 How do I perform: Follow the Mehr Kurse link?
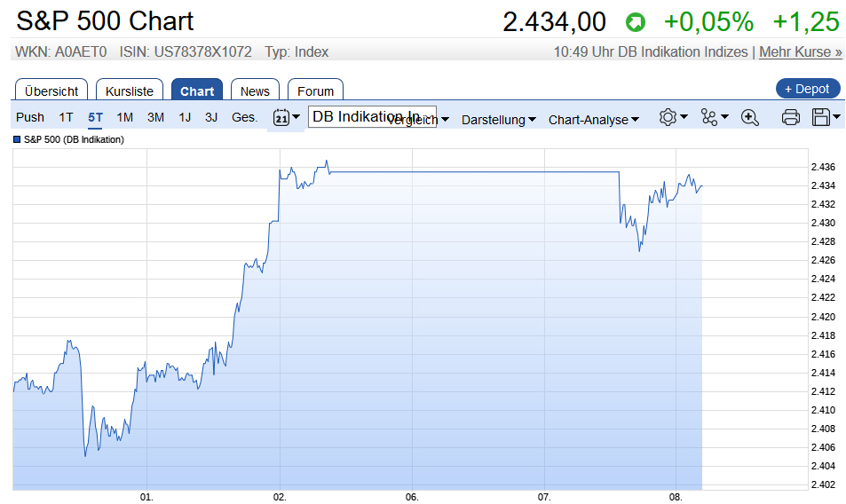coord(800,51)
